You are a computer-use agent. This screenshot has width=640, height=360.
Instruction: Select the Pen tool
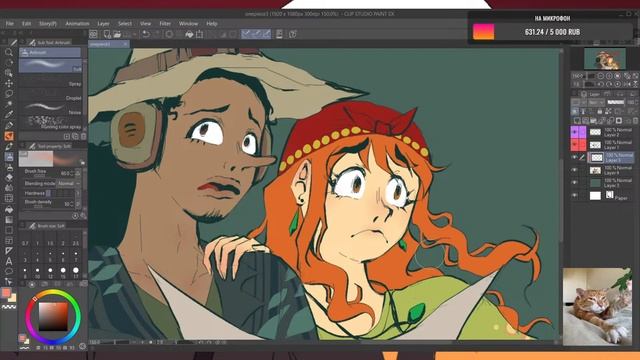tap(9, 125)
